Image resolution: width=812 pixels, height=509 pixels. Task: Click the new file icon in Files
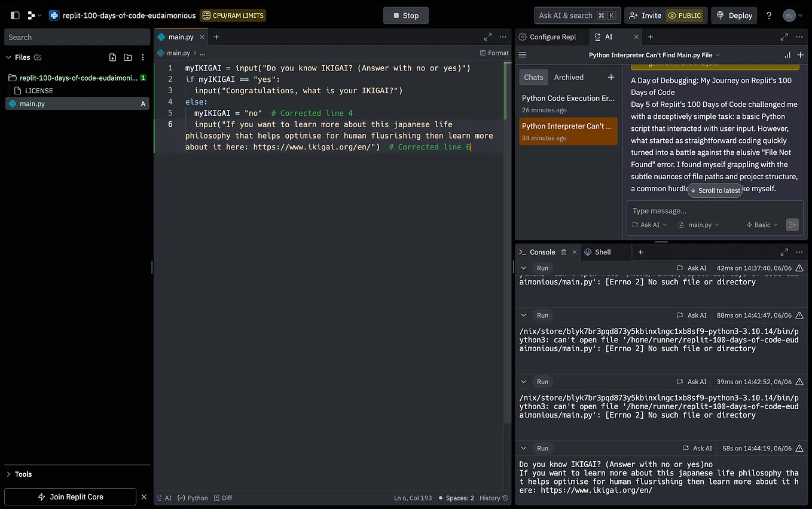(113, 57)
